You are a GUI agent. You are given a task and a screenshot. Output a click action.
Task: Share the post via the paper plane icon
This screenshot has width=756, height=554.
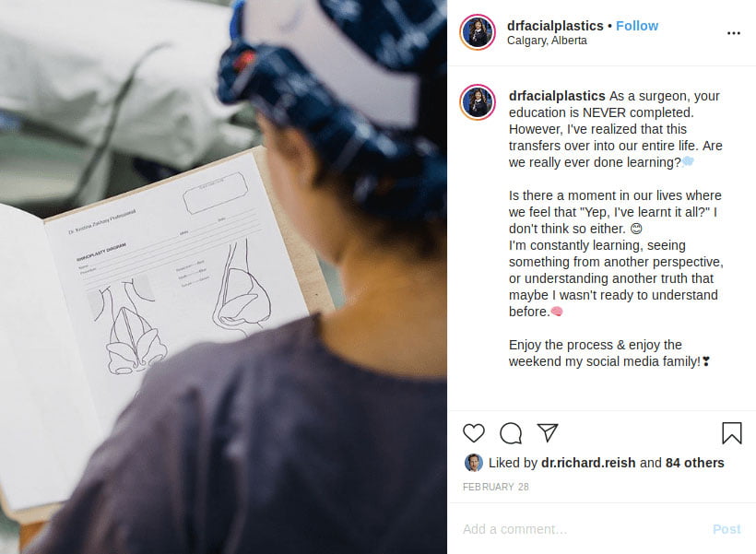[548, 432]
